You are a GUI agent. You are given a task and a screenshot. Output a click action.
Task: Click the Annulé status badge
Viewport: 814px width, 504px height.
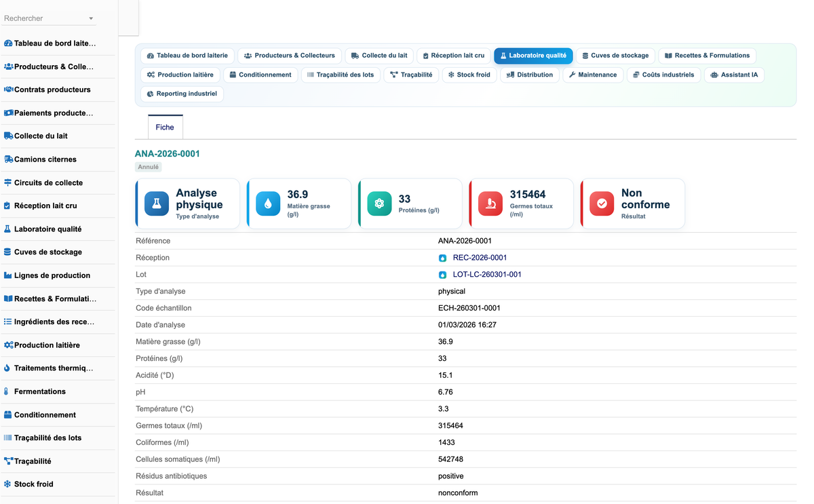148,167
